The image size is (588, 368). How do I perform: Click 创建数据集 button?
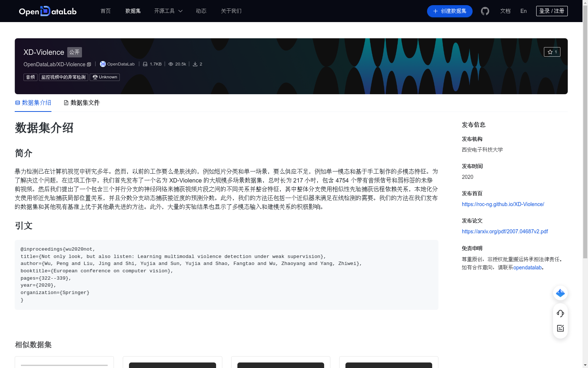point(450,11)
